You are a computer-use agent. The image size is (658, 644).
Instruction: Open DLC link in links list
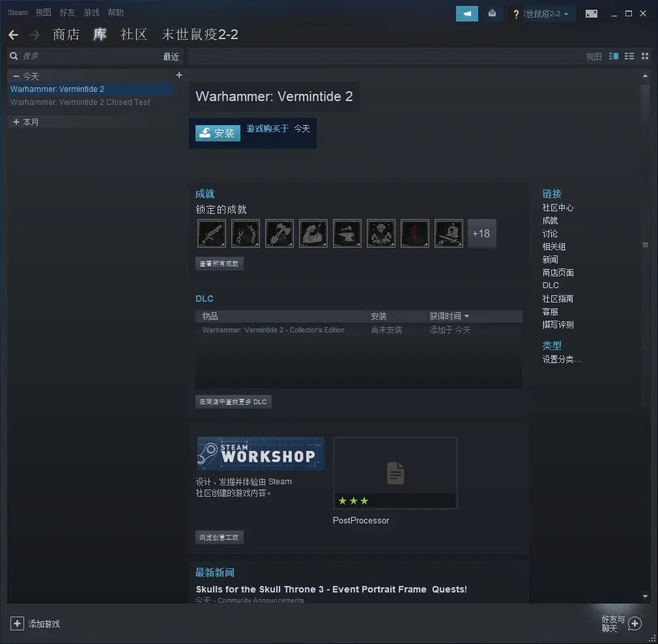[551, 285]
